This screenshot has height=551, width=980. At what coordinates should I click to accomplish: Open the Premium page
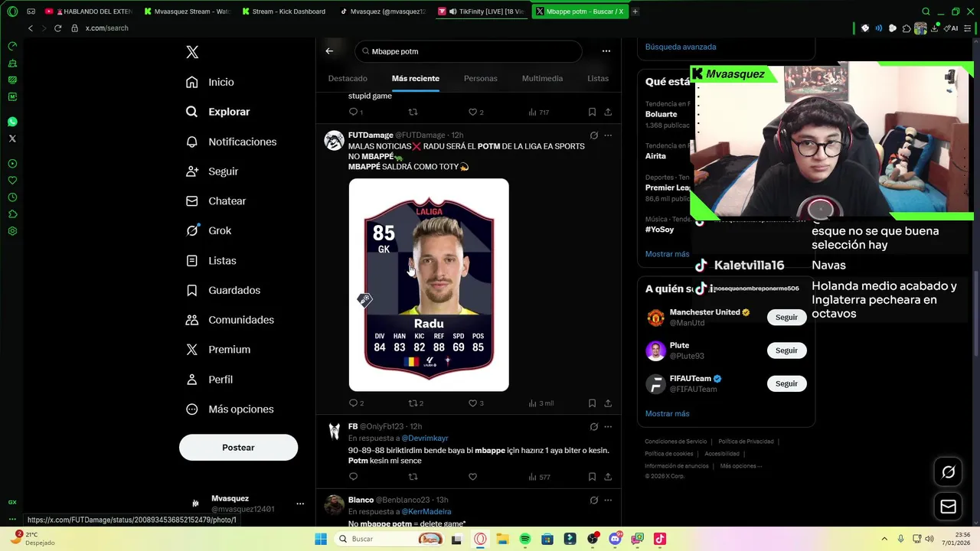(218, 350)
